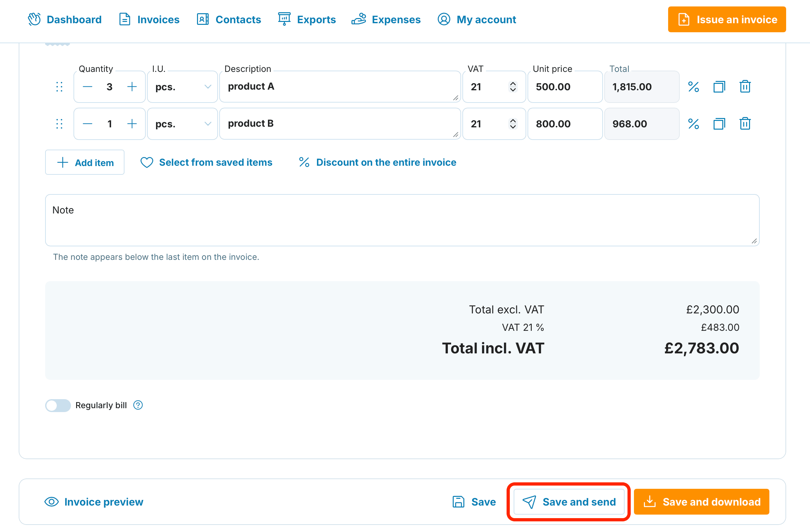
Task: Decrease quantity of product B
Action: point(87,124)
